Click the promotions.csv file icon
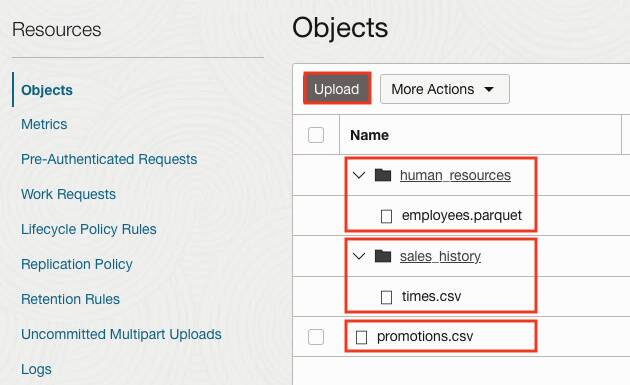The width and height of the screenshot is (630, 385). (361, 337)
